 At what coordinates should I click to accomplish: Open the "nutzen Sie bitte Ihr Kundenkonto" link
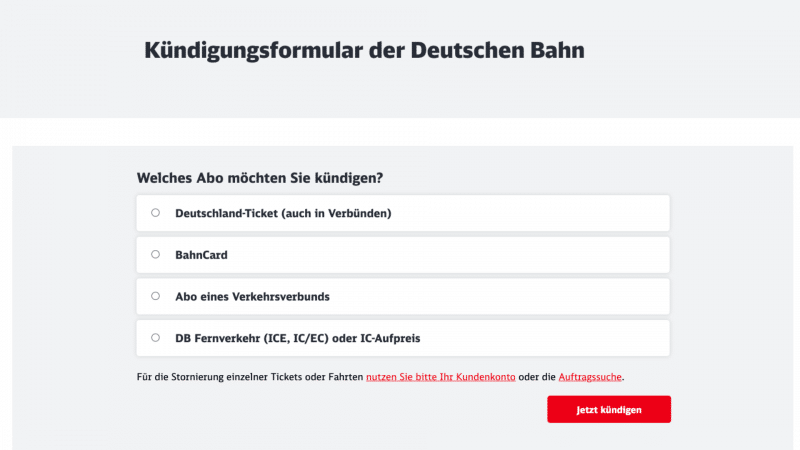pyautogui.click(x=440, y=377)
